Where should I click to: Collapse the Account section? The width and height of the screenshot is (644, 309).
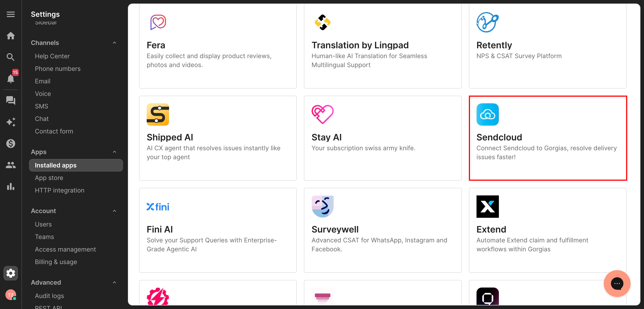pyautogui.click(x=114, y=211)
